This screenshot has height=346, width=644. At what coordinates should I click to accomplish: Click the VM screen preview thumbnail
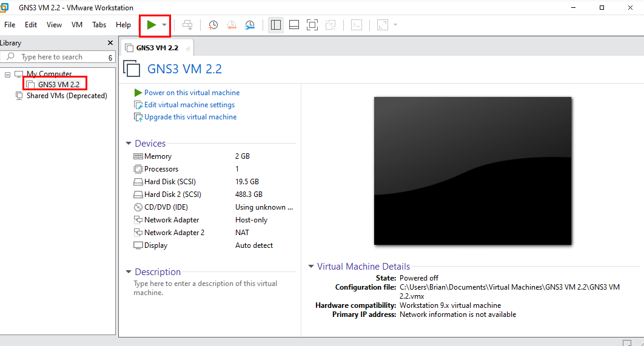tap(472, 171)
